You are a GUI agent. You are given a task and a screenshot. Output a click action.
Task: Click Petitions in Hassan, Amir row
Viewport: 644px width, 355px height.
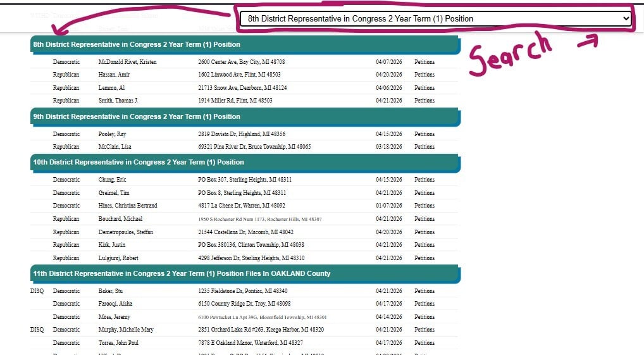click(x=424, y=75)
